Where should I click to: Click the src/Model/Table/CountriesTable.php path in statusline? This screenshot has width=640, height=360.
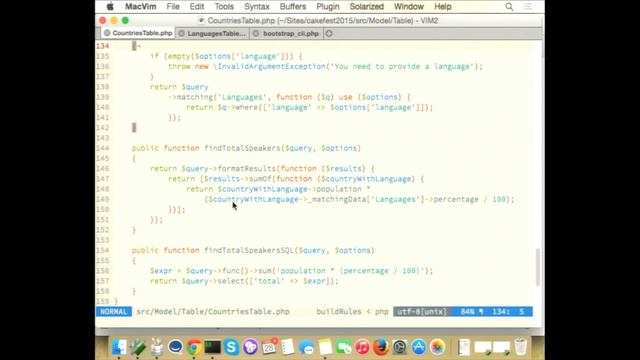coord(213,311)
